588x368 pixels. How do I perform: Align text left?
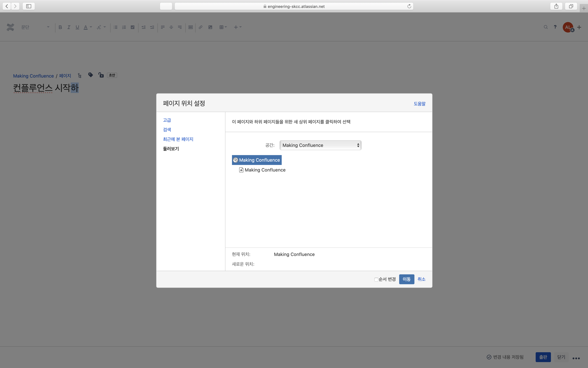pyautogui.click(x=163, y=27)
